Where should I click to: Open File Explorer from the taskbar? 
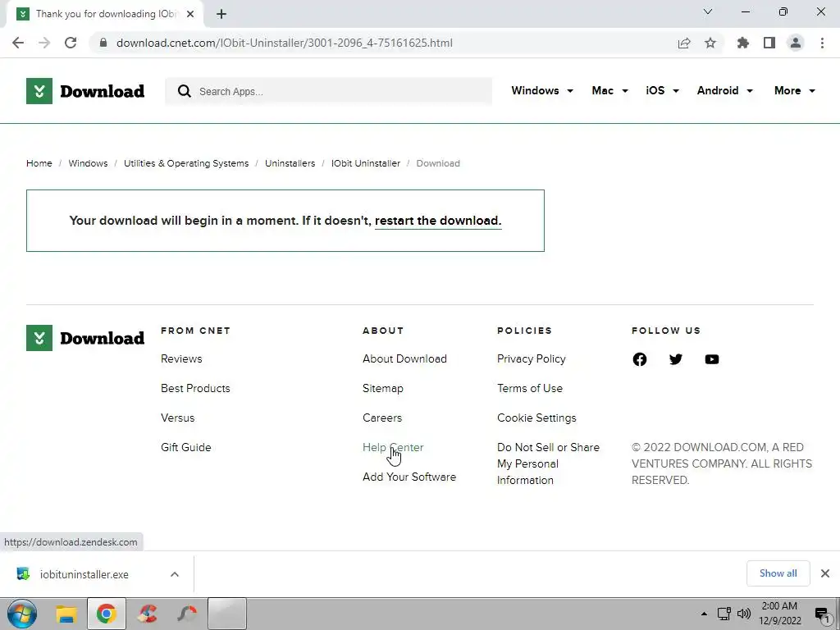(x=66, y=614)
